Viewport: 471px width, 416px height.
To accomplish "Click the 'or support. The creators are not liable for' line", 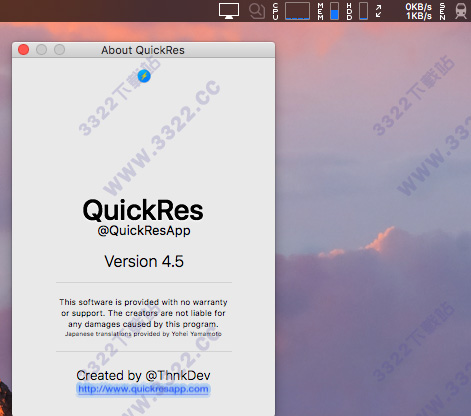I will pyautogui.click(x=143, y=313).
